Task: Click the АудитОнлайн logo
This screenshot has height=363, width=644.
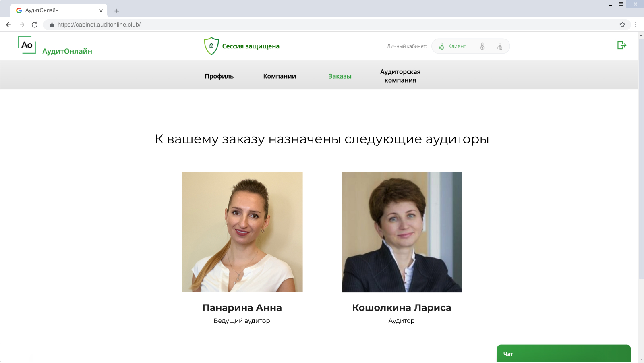Action: coord(55,46)
